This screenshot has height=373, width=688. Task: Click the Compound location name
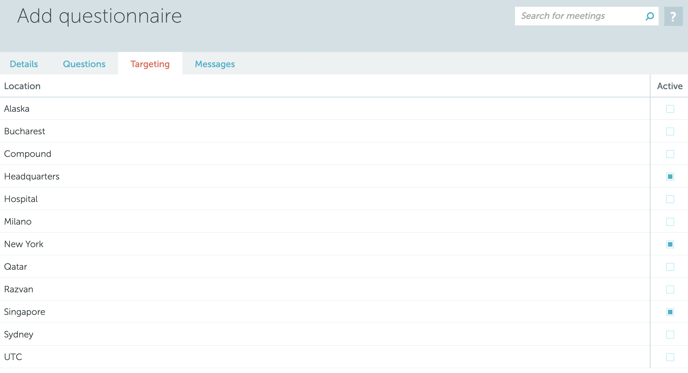(x=28, y=154)
